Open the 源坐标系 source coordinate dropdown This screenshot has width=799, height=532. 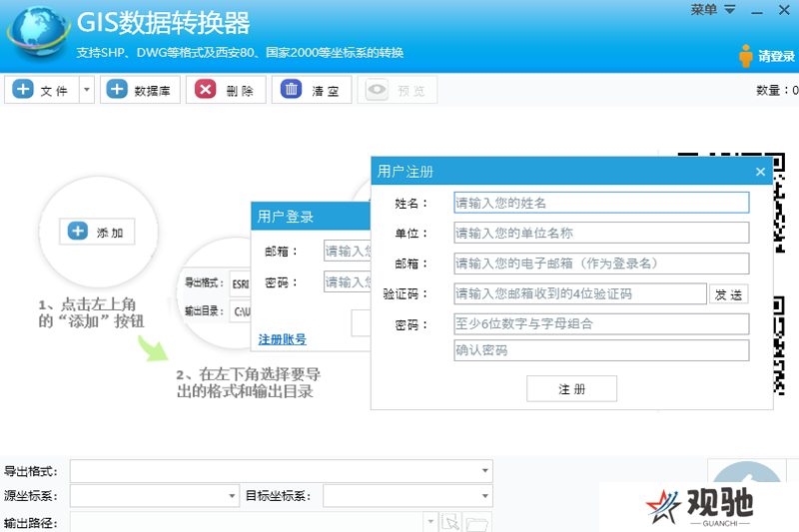155,495
